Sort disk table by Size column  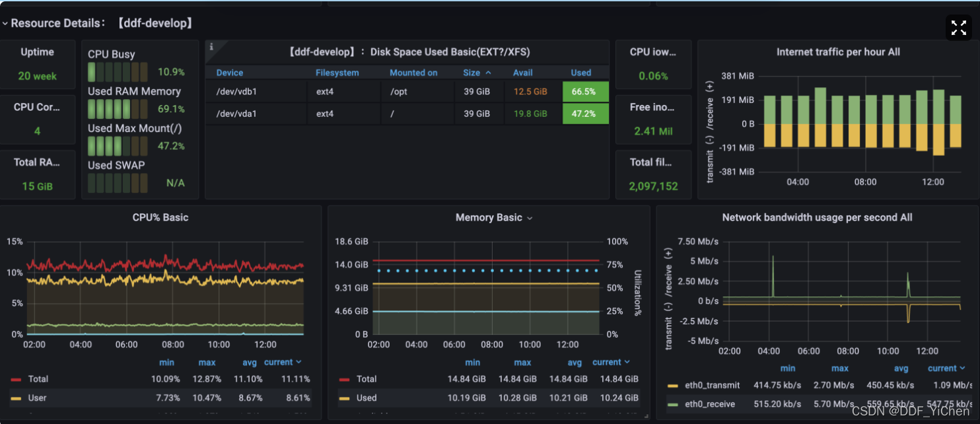coord(477,73)
